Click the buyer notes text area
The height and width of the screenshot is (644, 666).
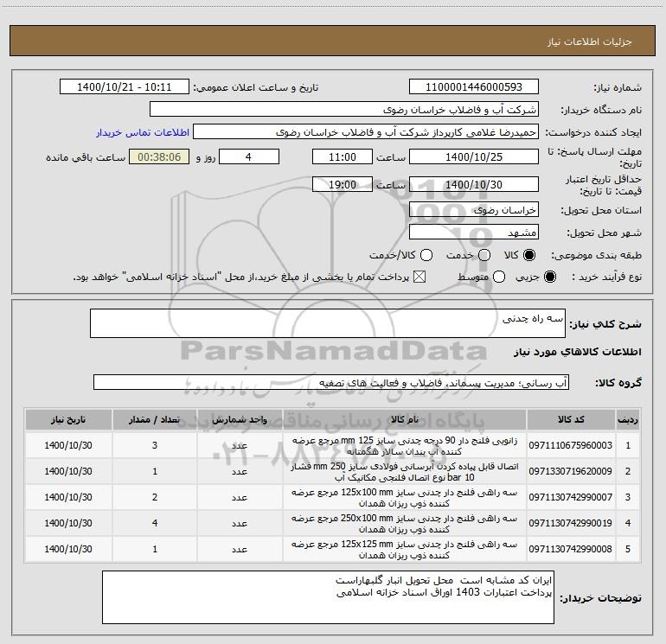coord(328,597)
